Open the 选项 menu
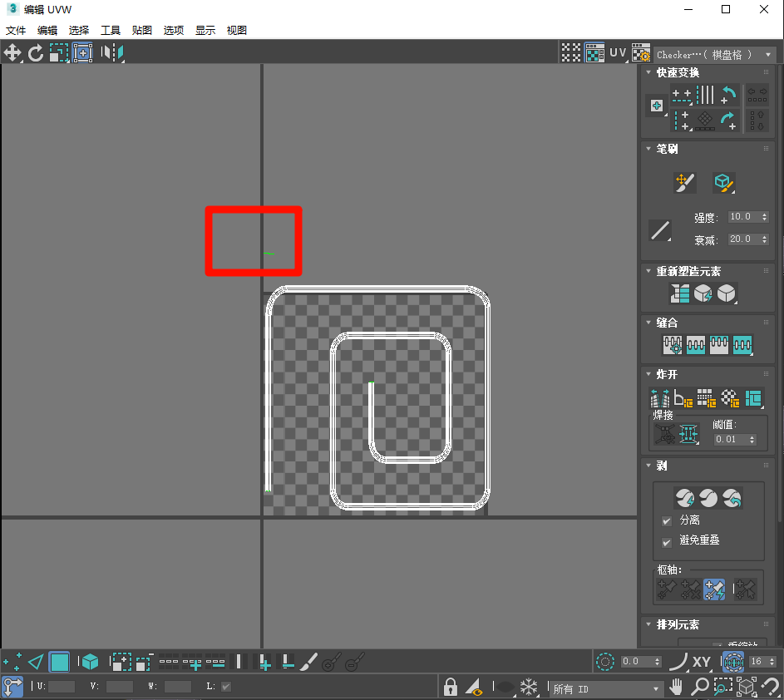 [x=174, y=31]
